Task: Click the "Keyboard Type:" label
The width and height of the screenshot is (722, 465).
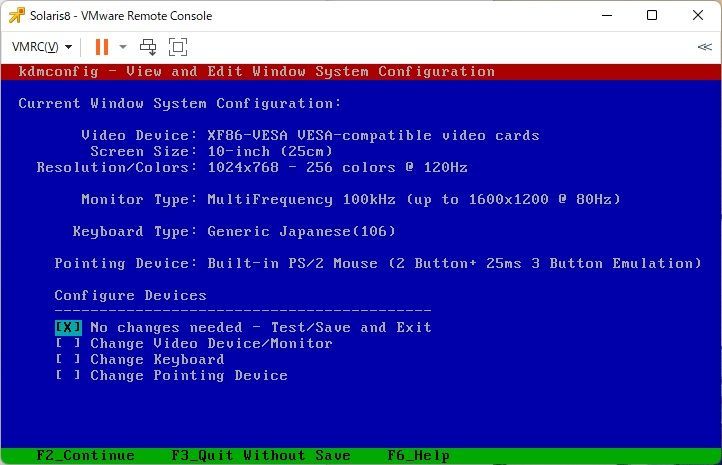Action: point(134,231)
